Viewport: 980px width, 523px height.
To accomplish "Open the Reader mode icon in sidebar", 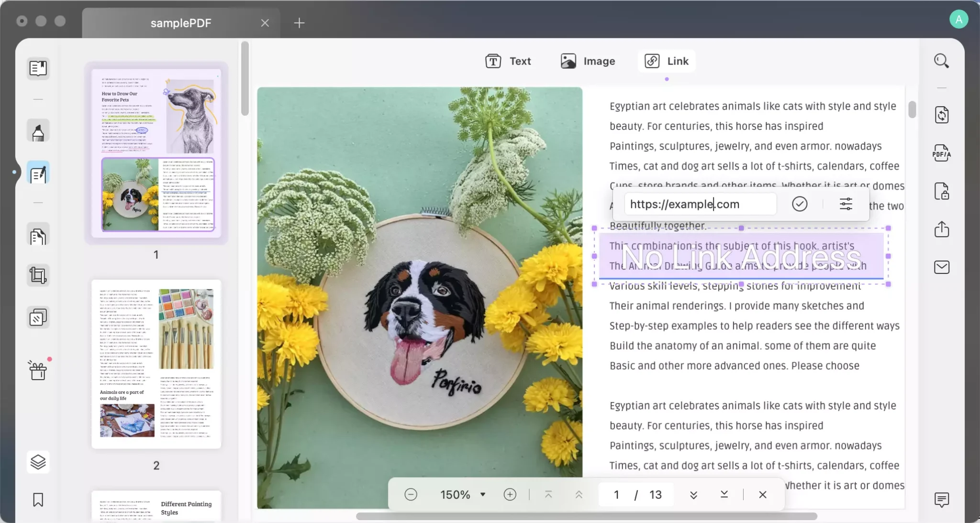I will tap(38, 68).
